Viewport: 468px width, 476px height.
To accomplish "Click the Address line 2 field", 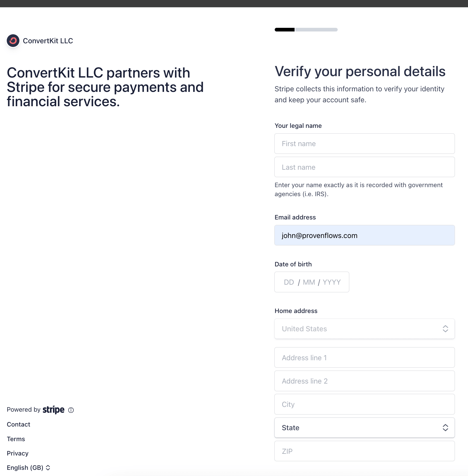I will (x=365, y=381).
